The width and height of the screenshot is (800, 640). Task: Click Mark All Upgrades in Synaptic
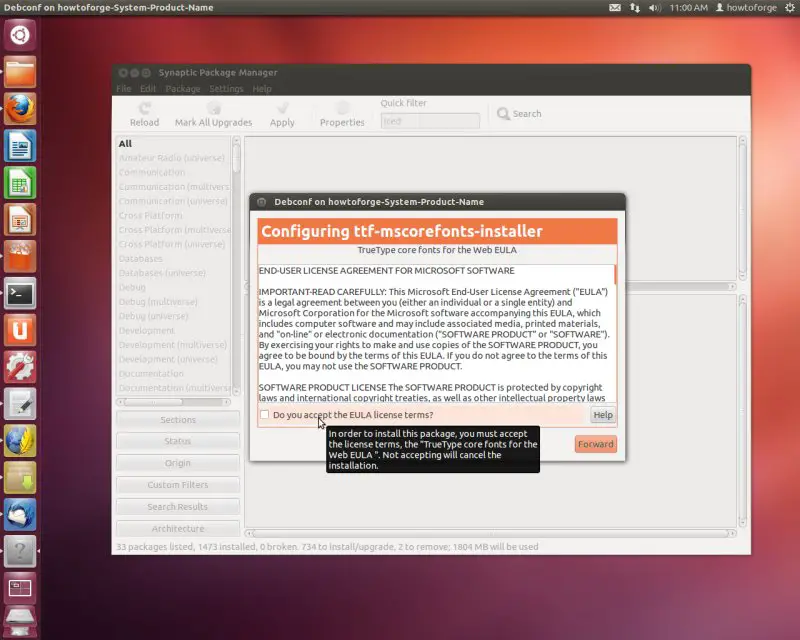[x=213, y=115]
